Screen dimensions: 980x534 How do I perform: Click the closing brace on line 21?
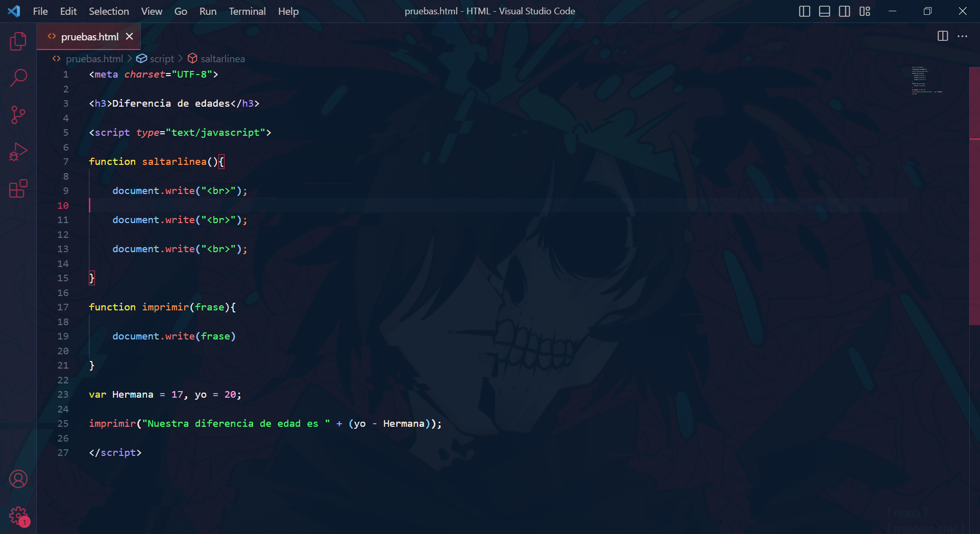(92, 366)
